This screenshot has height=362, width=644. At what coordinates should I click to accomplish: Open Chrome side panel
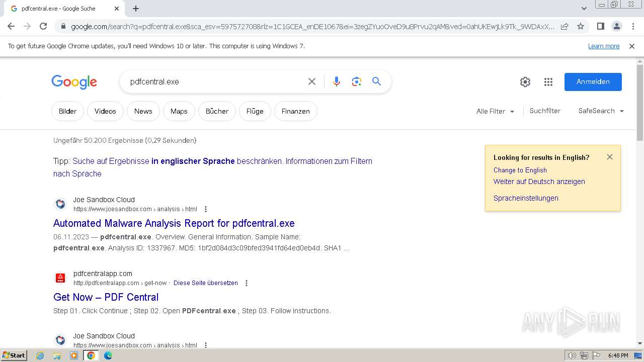click(600, 26)
